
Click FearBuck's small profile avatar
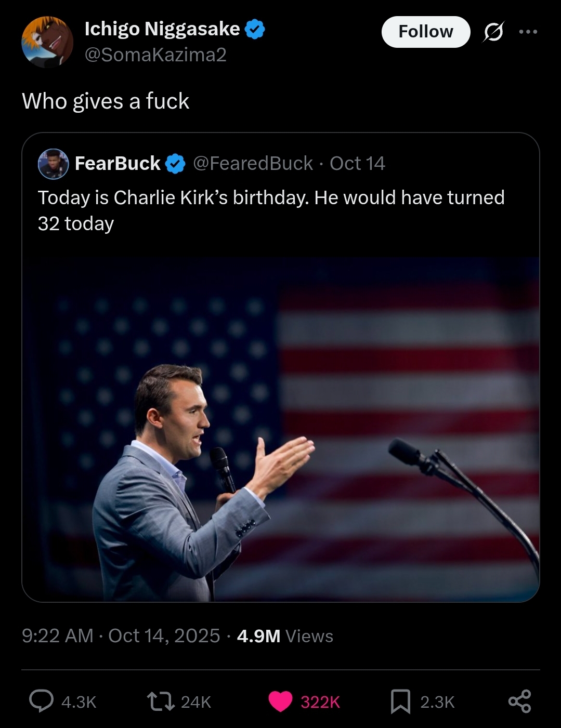tap(53, 164)
